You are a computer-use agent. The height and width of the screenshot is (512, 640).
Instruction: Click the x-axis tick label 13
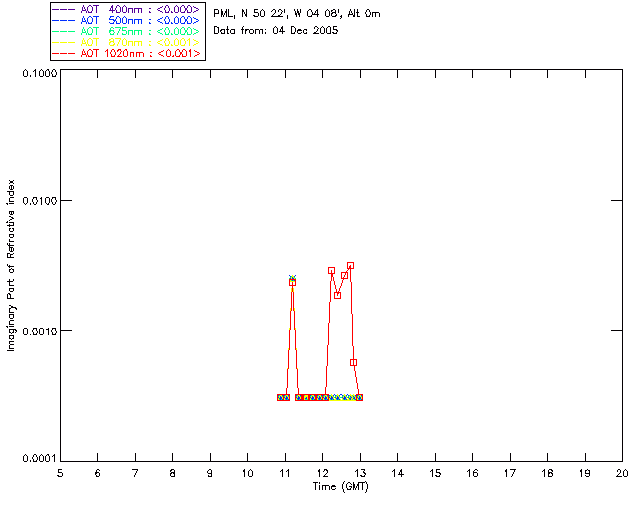(x=360, y=473)
